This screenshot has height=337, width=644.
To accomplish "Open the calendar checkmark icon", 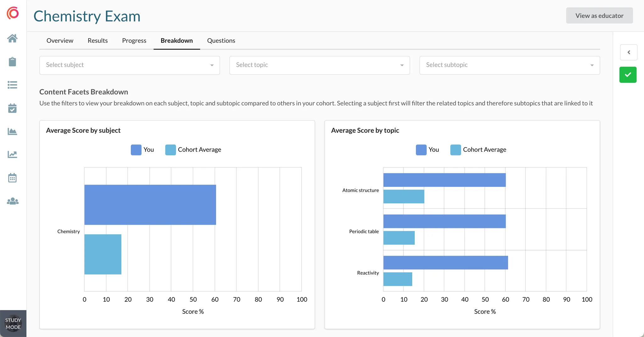I will pyautogui.click(x=12, y=108).
